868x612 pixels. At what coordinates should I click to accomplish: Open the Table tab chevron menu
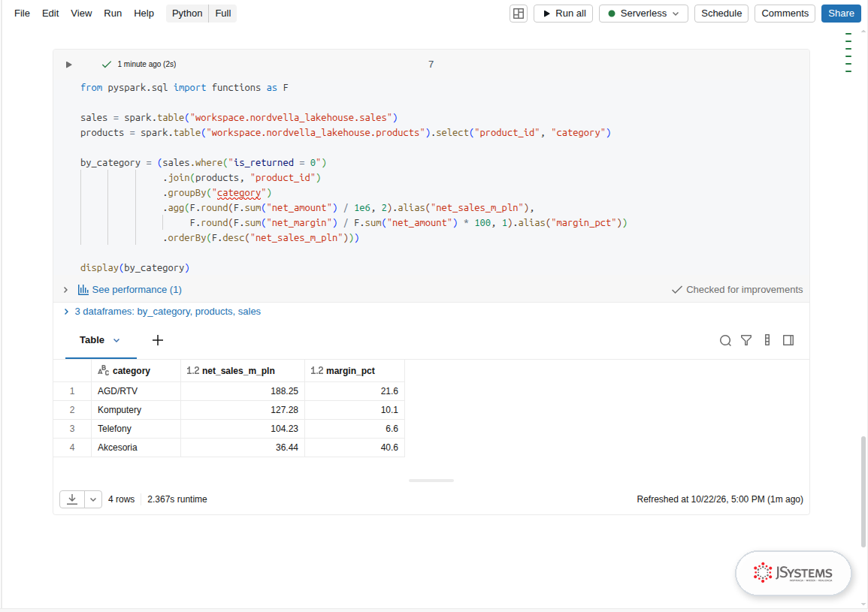(116, 340)
